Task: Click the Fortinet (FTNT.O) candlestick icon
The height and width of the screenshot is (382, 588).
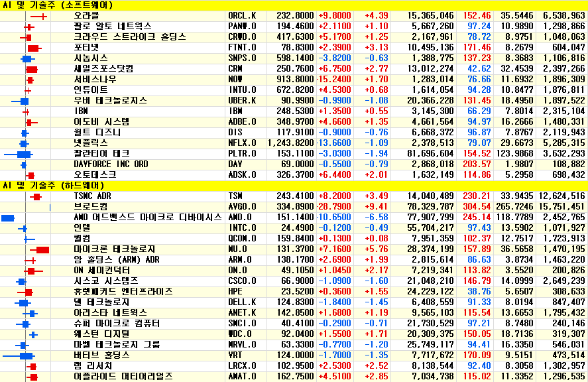Action: coord(34,48)
